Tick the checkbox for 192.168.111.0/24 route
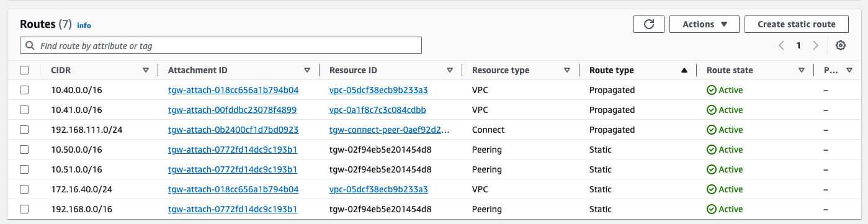This screenshot has height=224, width=868. pyautogui.click(x=24, y=130)
